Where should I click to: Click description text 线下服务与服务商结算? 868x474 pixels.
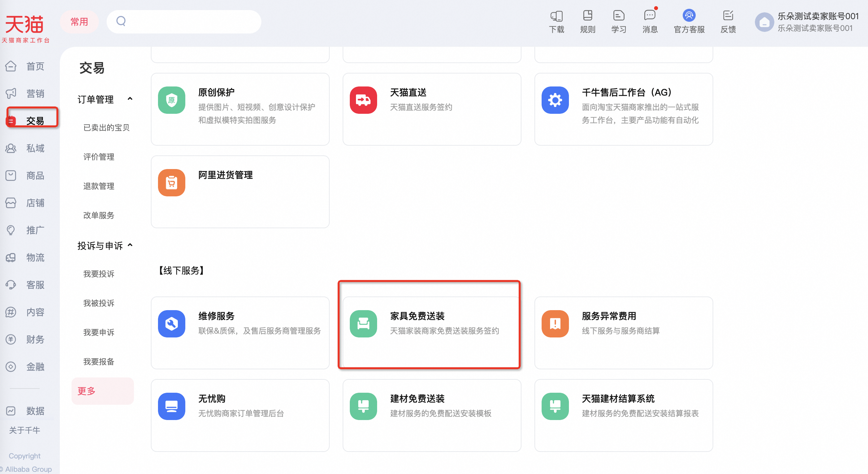(621, 331)
